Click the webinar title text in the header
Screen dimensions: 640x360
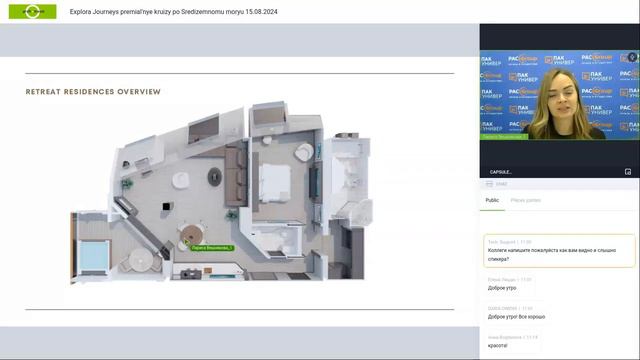click(173, 12)
